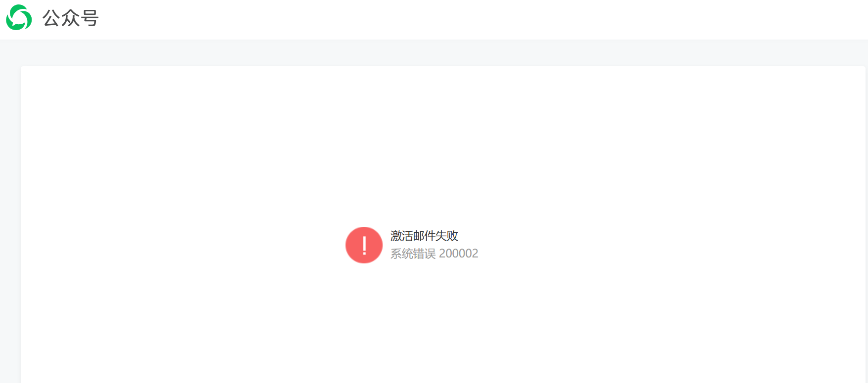
Task: Click the 号 character in the header title
Action: [90, 18]
